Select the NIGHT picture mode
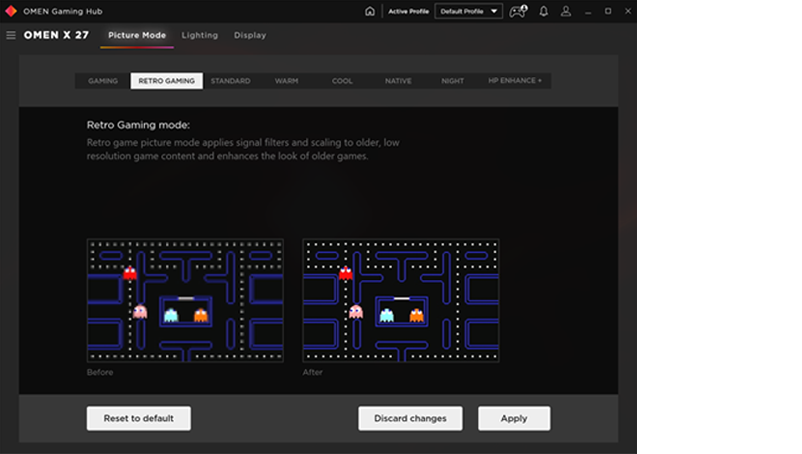 [x=453, y=81]
